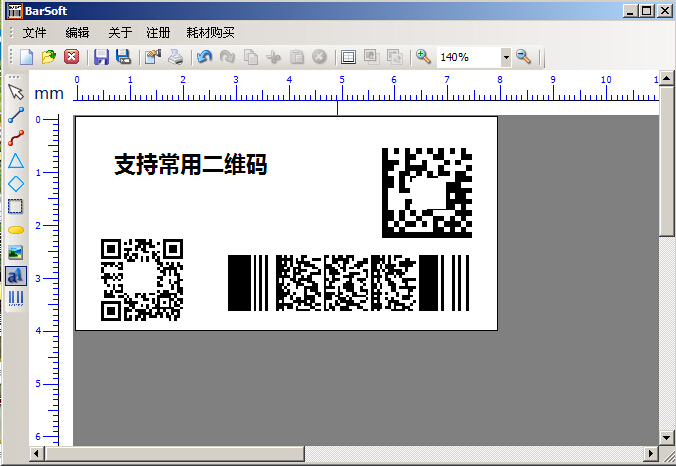676x466 pixels.
Task: Zoom out with magnifier minus icon
Action: coord(523,57)
